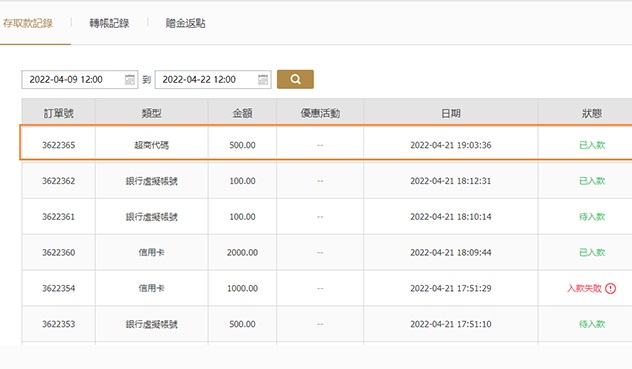Click the 訂單號 column header
This screenshot has height=369, width=632.
[58, 113]
